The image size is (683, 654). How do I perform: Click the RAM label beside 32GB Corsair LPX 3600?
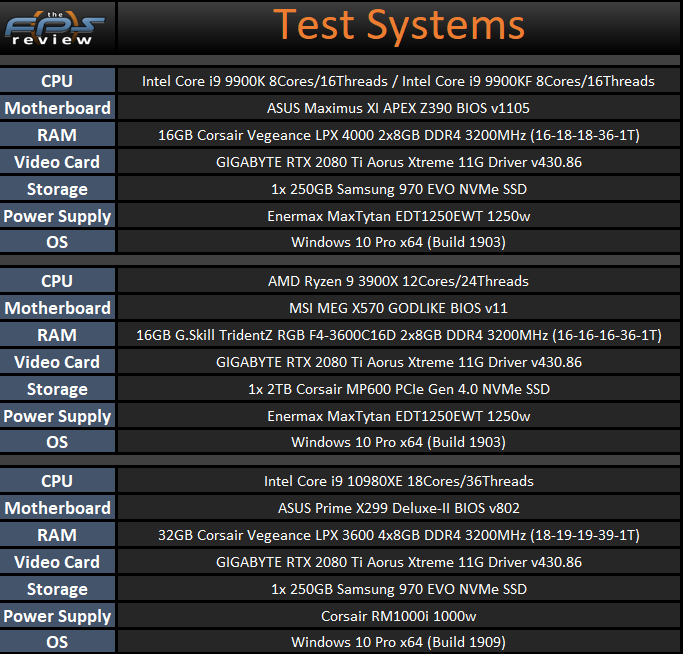coord(57,535)
